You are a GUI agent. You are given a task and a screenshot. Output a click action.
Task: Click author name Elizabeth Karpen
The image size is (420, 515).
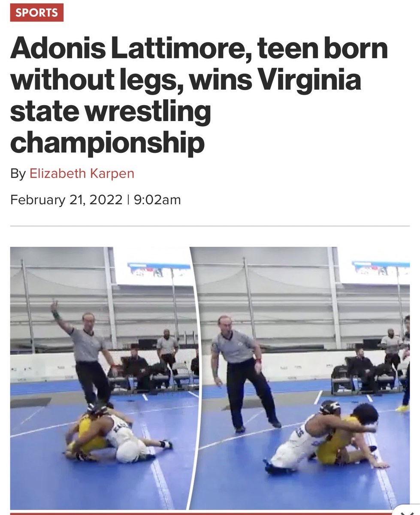[x=82, y=173]
